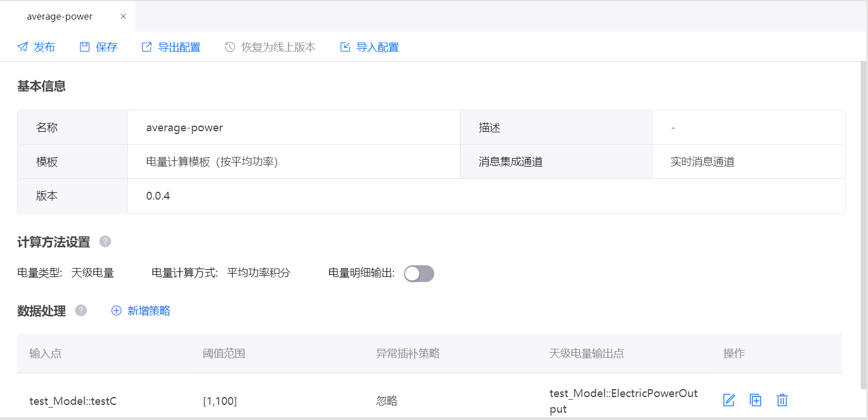Click the vertical scrollbar on the right
Screen dimensions: 868x420
pyautogui.click(x=864, y=224)
